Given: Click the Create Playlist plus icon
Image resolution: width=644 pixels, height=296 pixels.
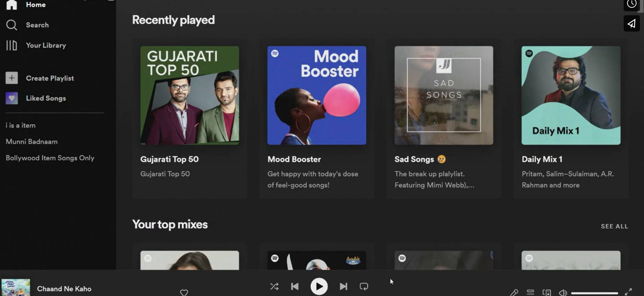Looking at the screenshot, I should point(12,78).
